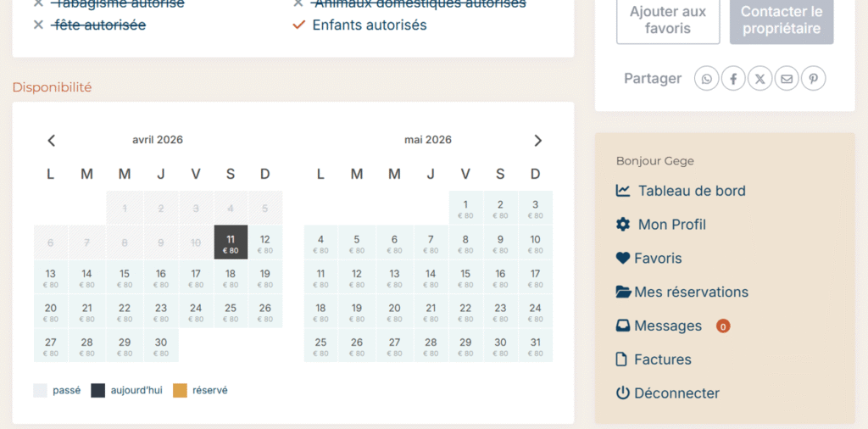Image resolution: width=868 pixels, height=429 pixels.
Task: Go to previous month with left chevron
Action: click(x=52, y=141)
